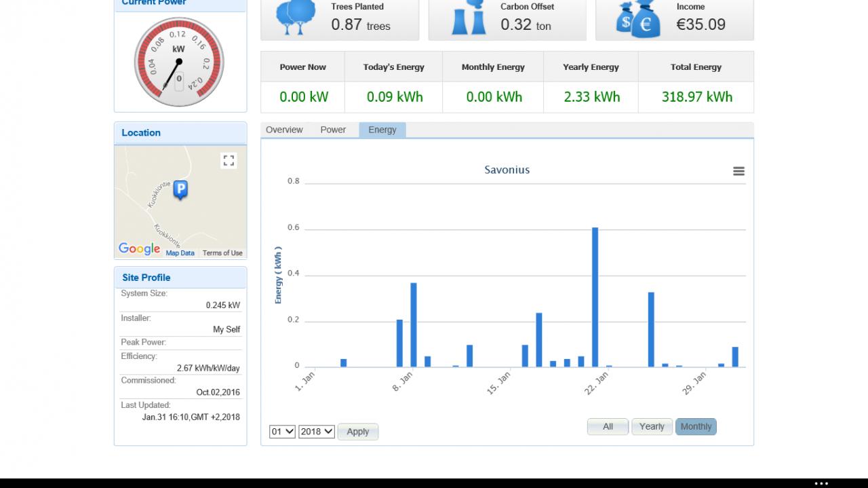868x488 pixels.
Task: Open the year dropdown showing 2018
Action: (x=317, y=432)
